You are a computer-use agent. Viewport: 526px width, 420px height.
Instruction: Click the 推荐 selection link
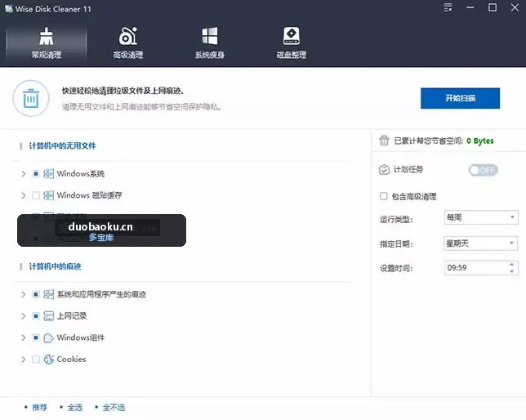pos(39,407)
